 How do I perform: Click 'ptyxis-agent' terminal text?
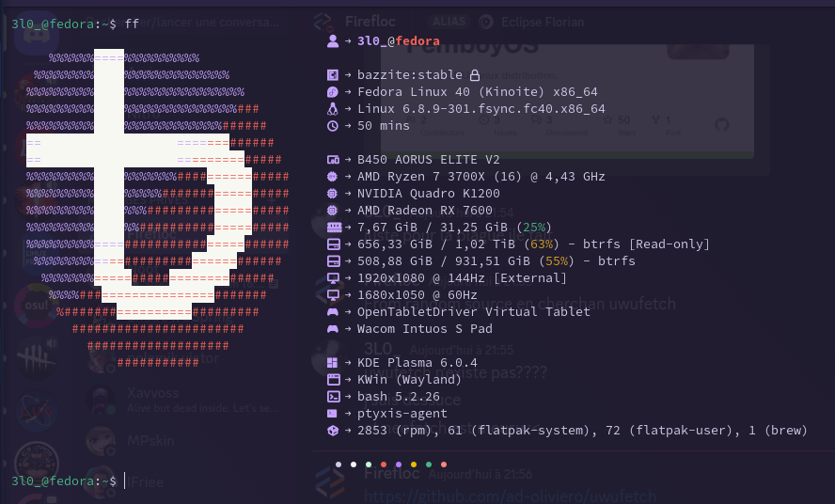402,414
